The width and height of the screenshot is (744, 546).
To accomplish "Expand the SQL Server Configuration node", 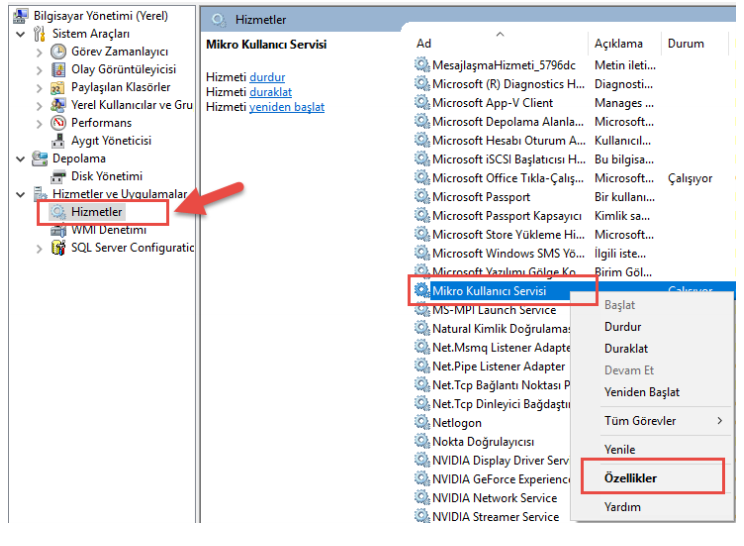I will (39, 248).
